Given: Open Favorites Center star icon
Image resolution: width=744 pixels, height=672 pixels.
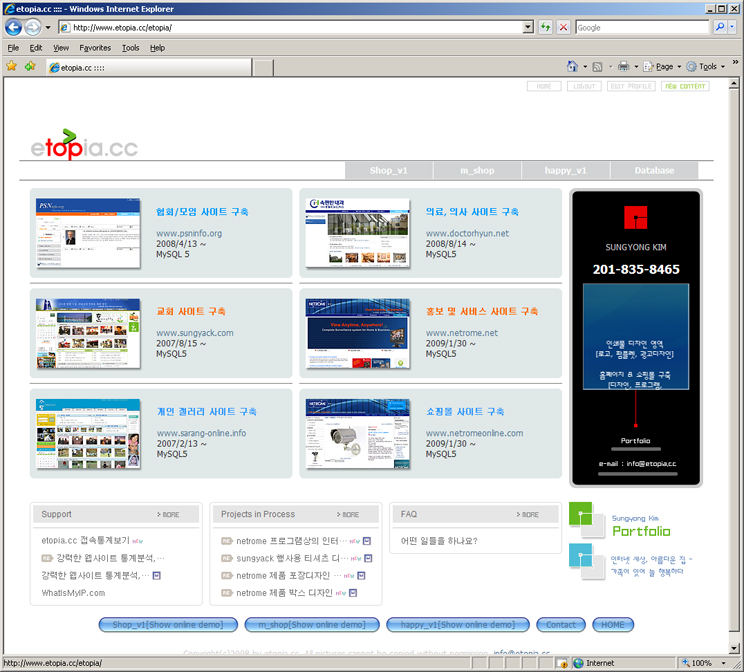Looking at the screenshot, I should tap(12, 66).
